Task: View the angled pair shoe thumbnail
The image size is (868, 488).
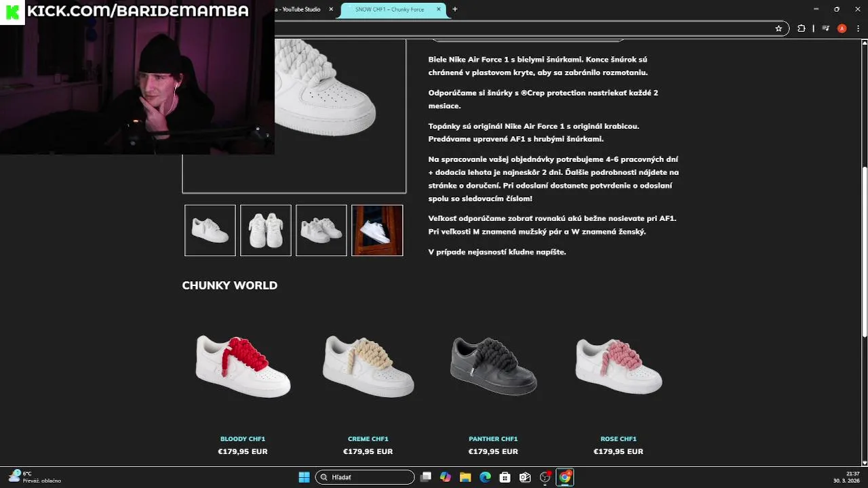Action: (x=321, y=230)
